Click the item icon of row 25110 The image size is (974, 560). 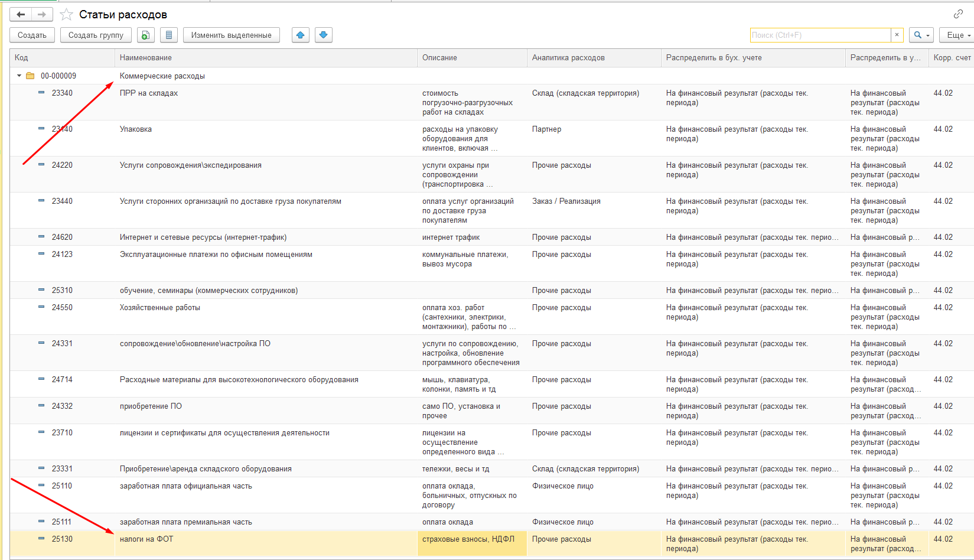(x=41, y=486)
